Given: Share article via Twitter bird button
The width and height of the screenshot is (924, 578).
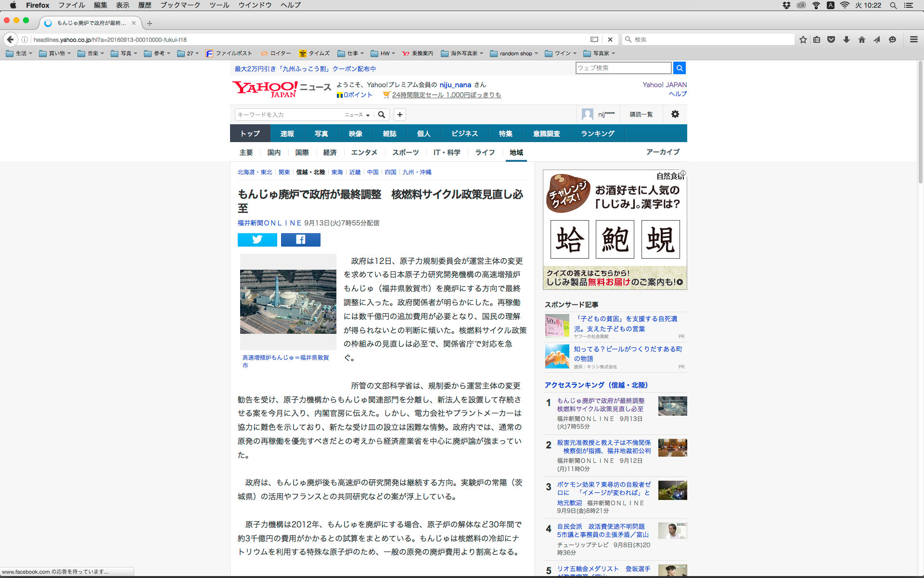Looking at the screenshot, I should coord(257,239).
